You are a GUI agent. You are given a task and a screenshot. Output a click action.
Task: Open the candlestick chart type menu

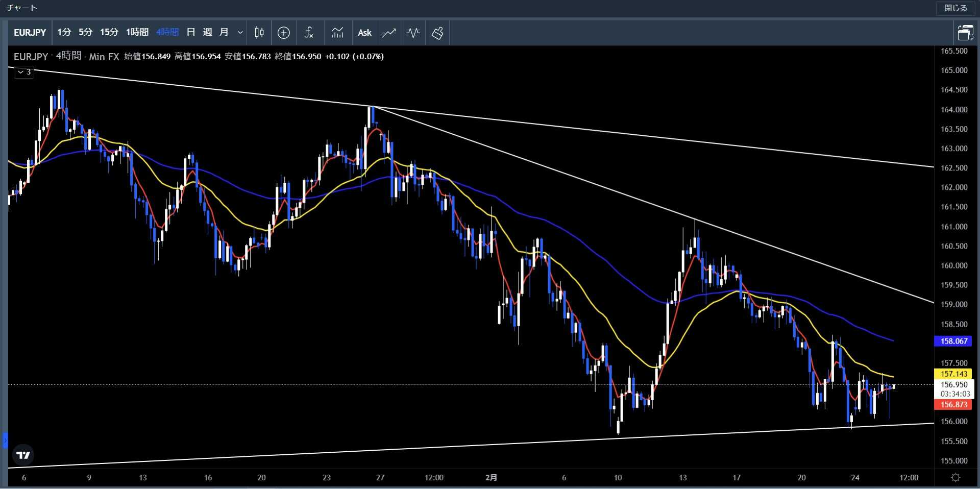[x=259, y=33]
